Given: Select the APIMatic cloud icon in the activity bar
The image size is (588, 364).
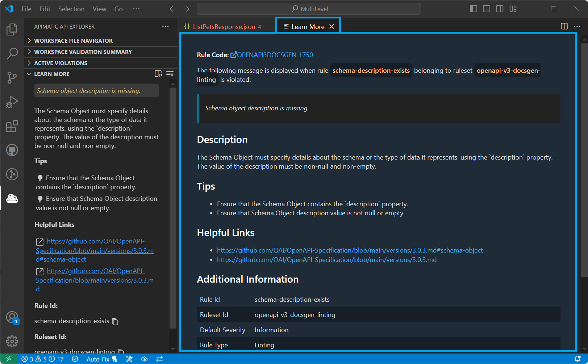Looking at the screenshot, I should coord(12,198).
